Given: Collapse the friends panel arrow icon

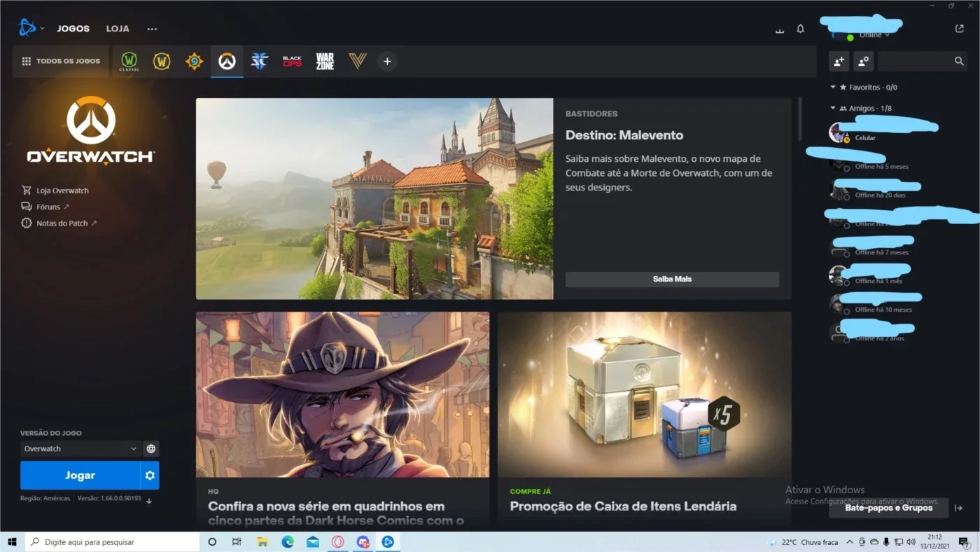Looking at the screenshot, I should (x=958, y=508).
